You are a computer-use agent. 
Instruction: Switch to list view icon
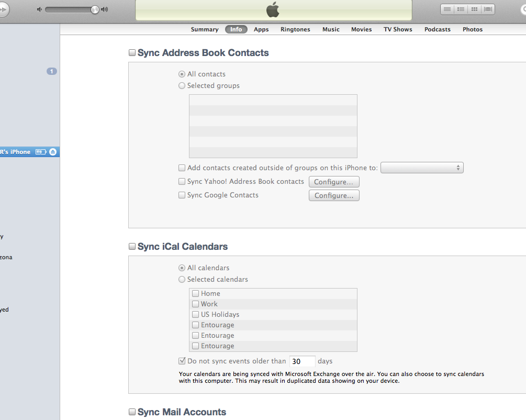[447, 9]
